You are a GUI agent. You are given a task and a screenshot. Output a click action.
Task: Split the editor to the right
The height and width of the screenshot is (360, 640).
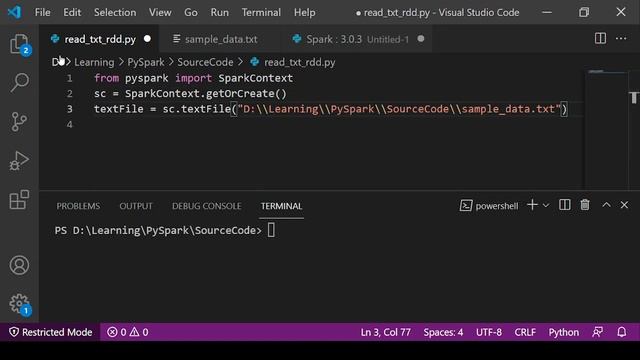pyautogui.click(x=600, y=39)
